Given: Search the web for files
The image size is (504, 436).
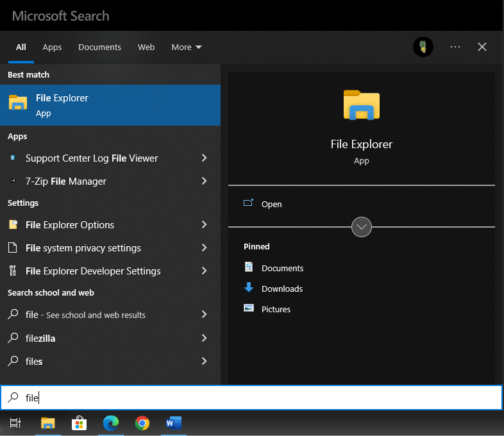Looking at the screenshot, I should click(x=110, y=362).
